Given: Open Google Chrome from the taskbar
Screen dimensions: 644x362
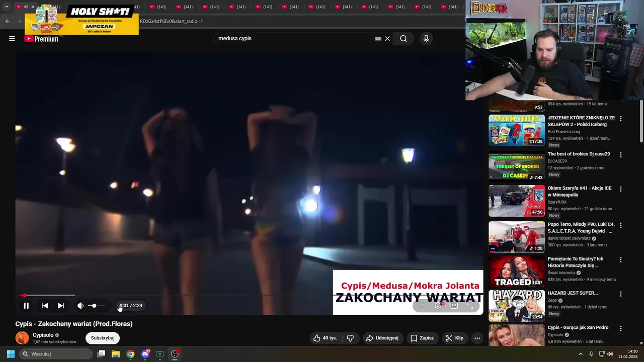Looking at the screenshot, I should pos(130,354).
